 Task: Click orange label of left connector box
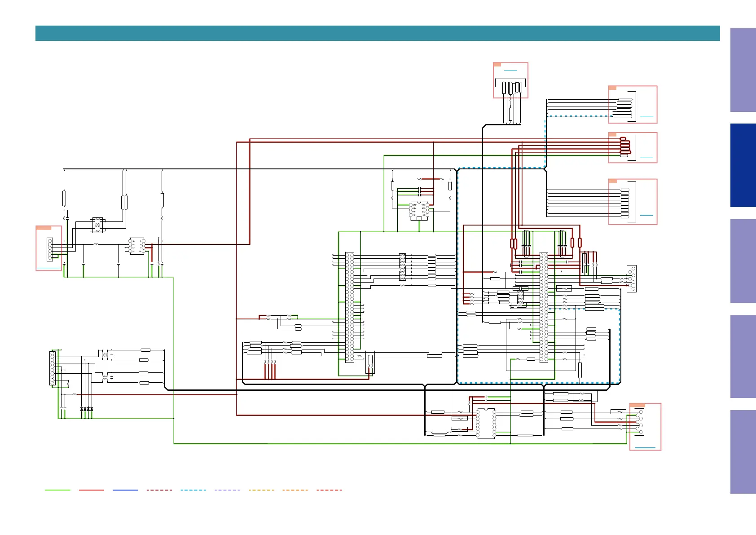tap(44, 228)
